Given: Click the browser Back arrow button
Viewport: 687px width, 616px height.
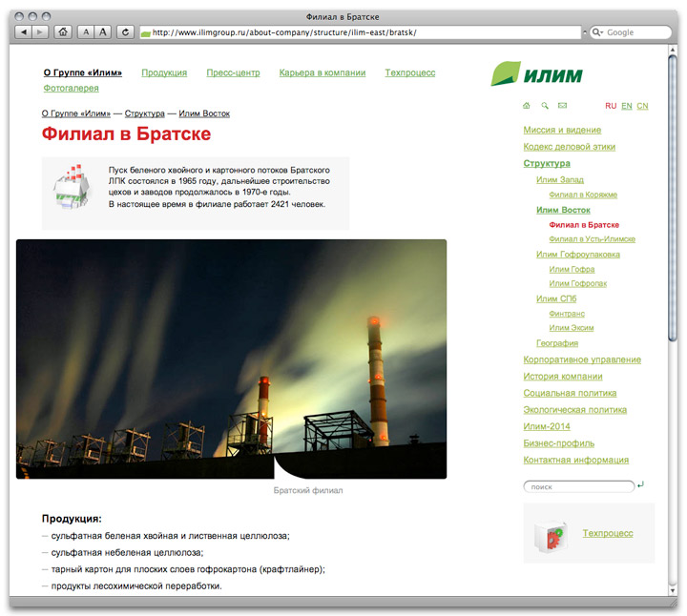Looking at the screenshot, I should point(23,32).
